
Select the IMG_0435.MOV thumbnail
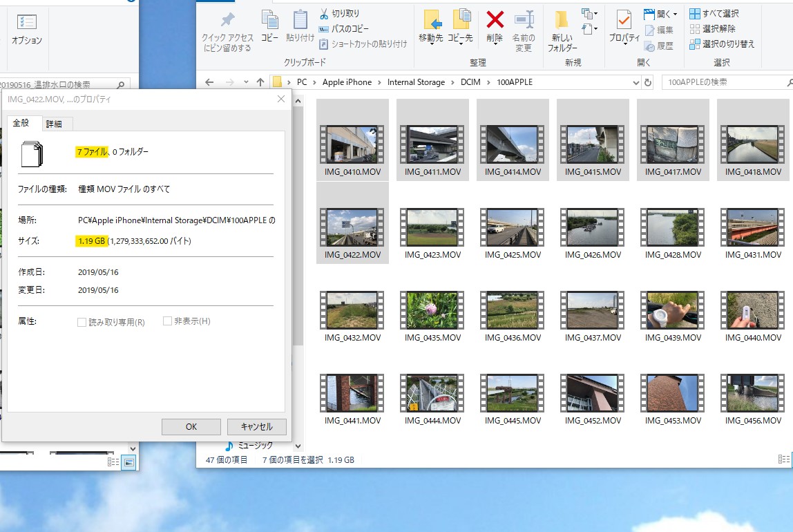(432, 310)
